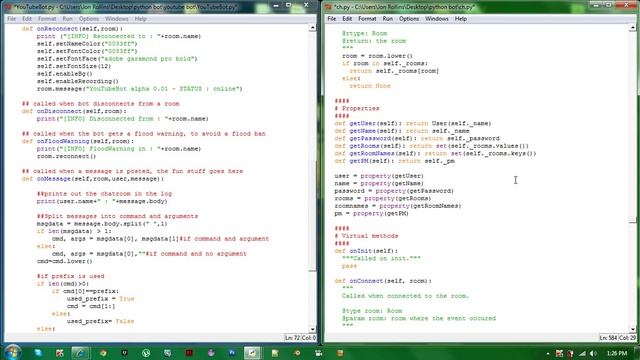
Task: Open Windows menu in YouTubeBot.py window
Action: point(116,19)
